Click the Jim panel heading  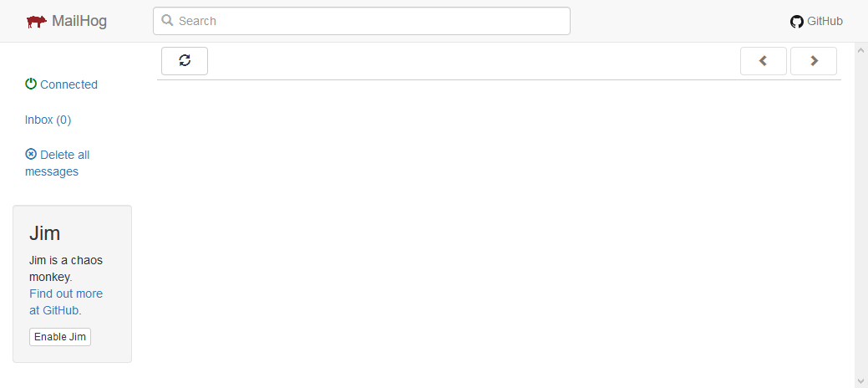pyautogui.click(x=45, y=232)
